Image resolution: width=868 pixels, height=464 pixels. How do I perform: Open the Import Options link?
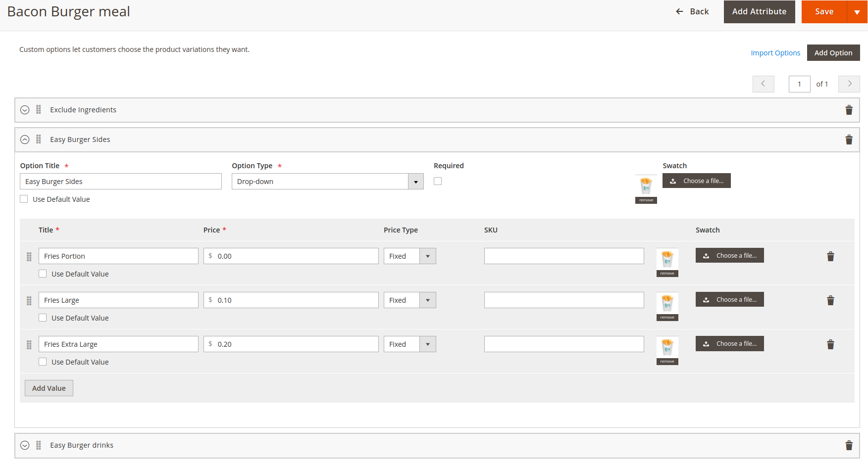tap(775, 53)
